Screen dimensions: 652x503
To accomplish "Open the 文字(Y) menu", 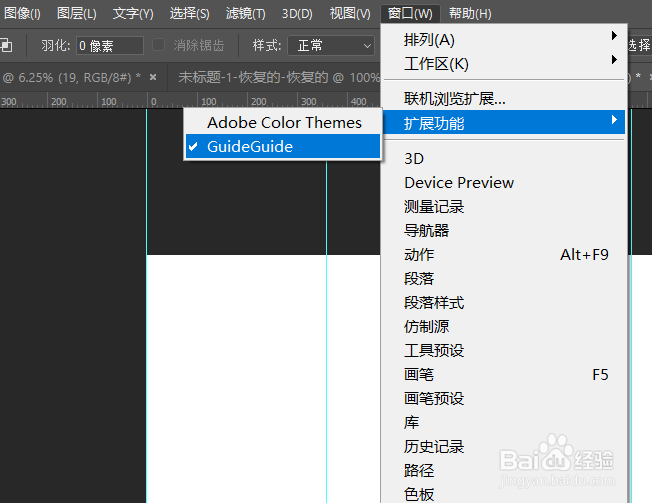I will point(133,14).
